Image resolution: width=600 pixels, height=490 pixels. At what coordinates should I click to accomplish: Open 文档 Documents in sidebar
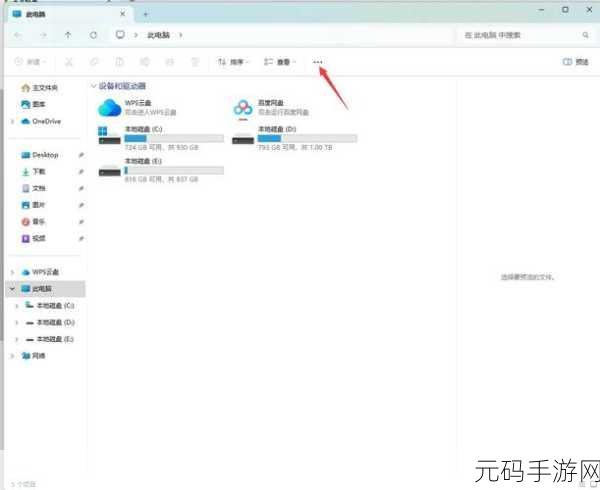[x=33, y=188]
